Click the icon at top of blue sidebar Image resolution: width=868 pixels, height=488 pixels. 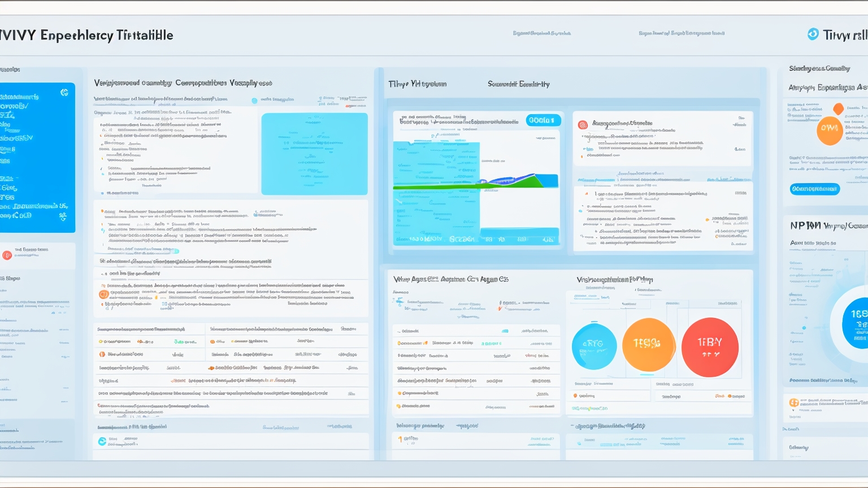tap(64, 92)
